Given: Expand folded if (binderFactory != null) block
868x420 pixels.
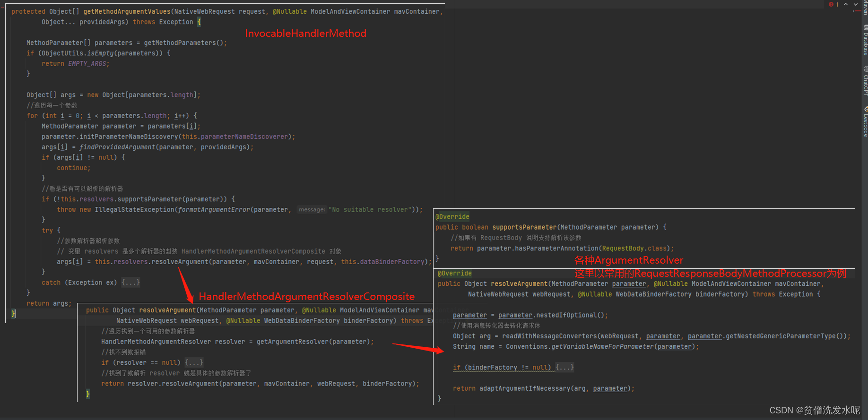Looking at the screenshot, I should (564, 367).
